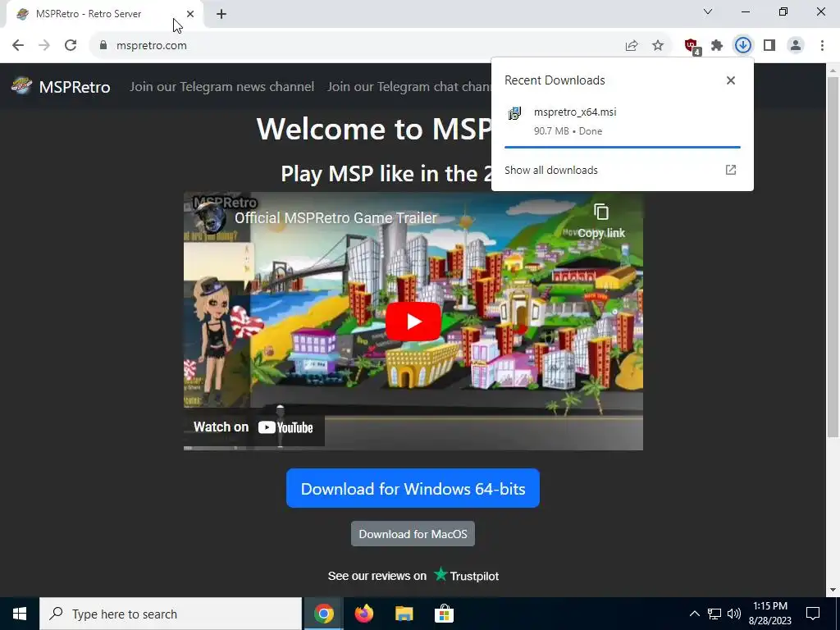The height and width of the screenshot is (630, 840).
Task: Click Download for Windows 64-bits button
Action: [413, 489]
